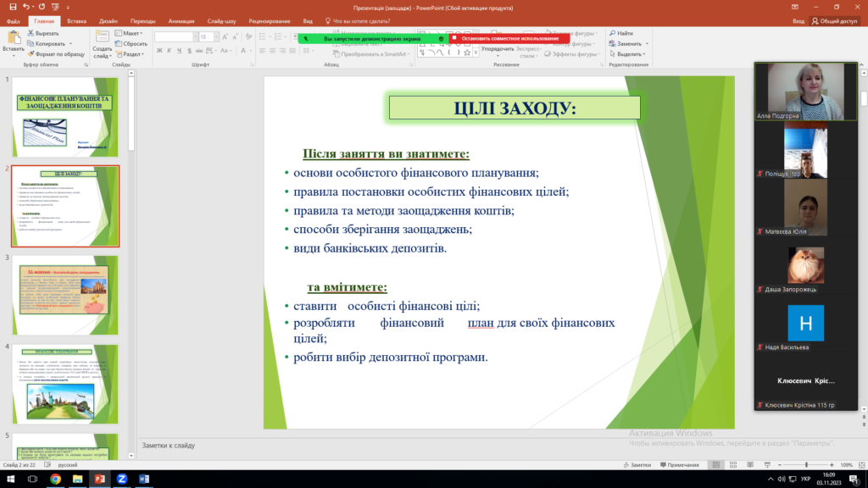The image size is (868, 488).
Task: Switch to the Переходы ribbon tab
Action: point(142,21)
